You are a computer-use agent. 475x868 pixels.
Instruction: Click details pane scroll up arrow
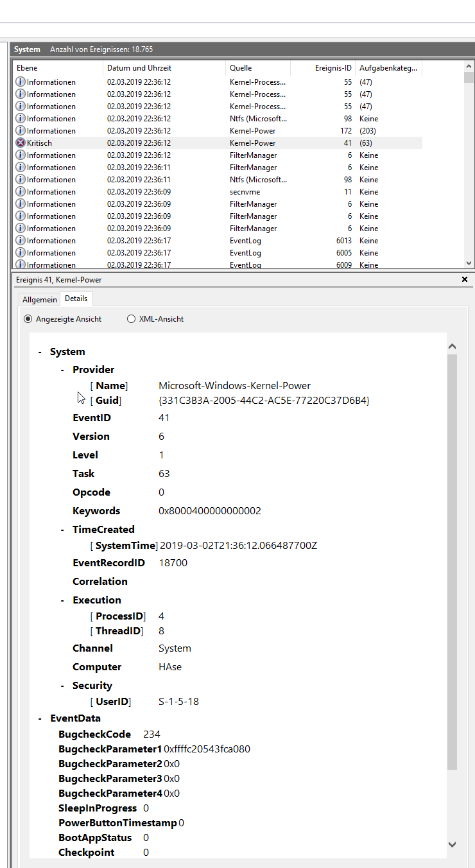[452, 347]
